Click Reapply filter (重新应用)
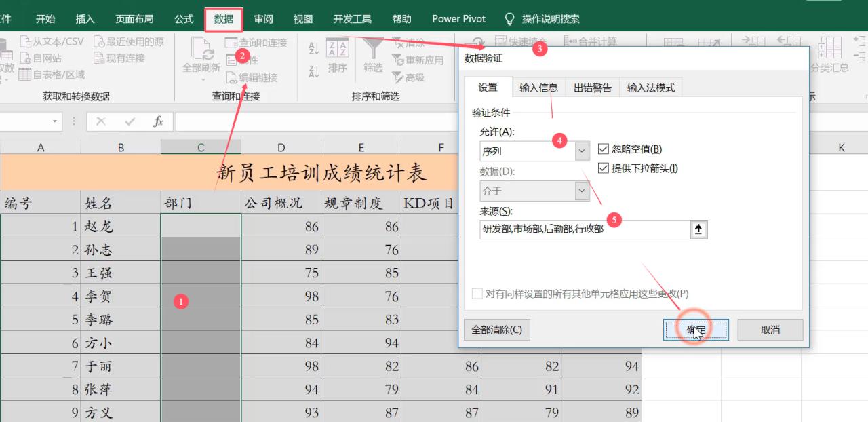868x422 pixels. (x=418, y=60)
